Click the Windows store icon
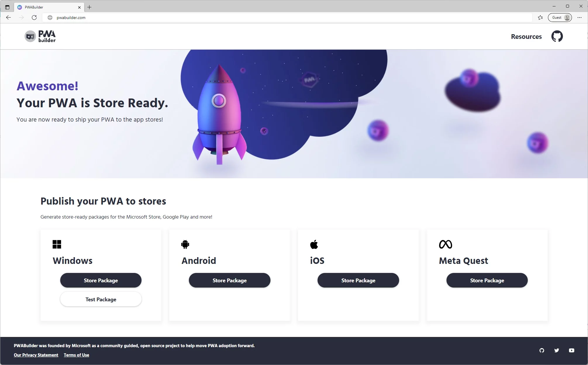Viewport: 588px width, 365px height. (57, 244)
